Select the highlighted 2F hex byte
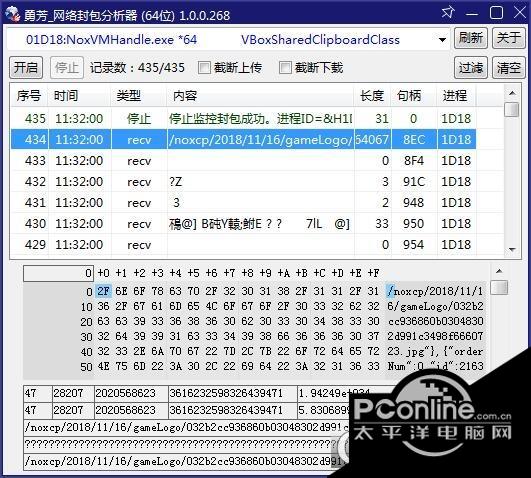 [x=103, y=291]
